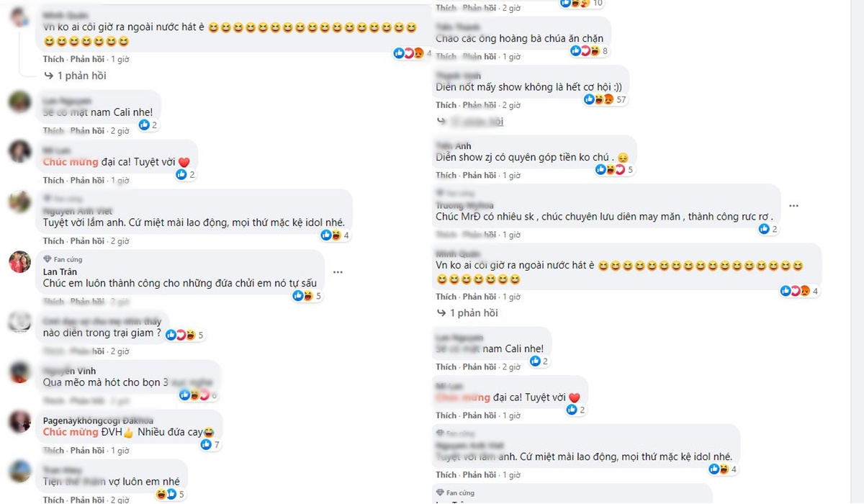Open reactions on 'Tiện thể thăm vợ' comment
Image resolution: width=864 pixels, height=504 pixels.
click(x=170, y=494)
